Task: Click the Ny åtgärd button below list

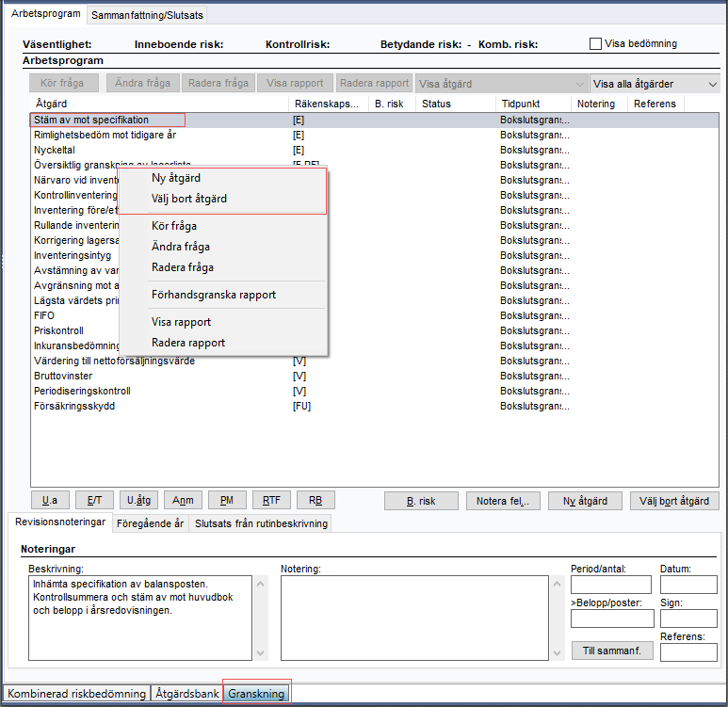Action: [x=585, y=502]
